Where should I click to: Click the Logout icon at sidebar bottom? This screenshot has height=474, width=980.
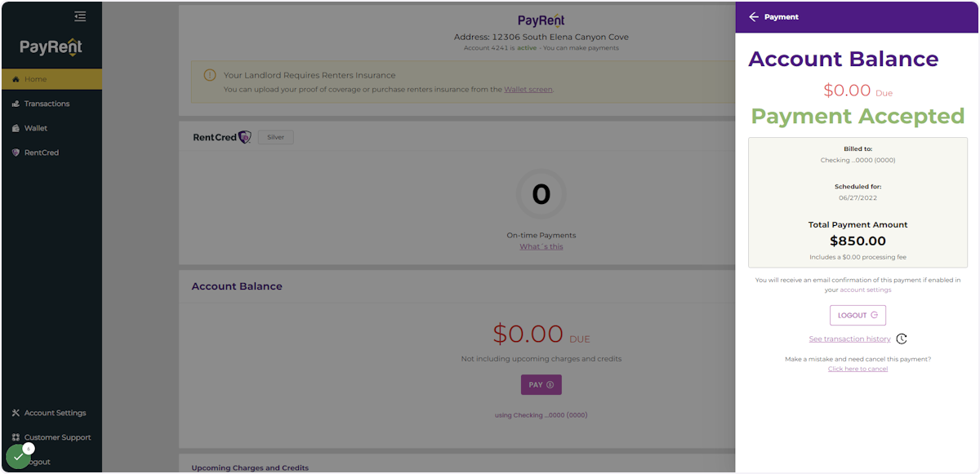15,462
